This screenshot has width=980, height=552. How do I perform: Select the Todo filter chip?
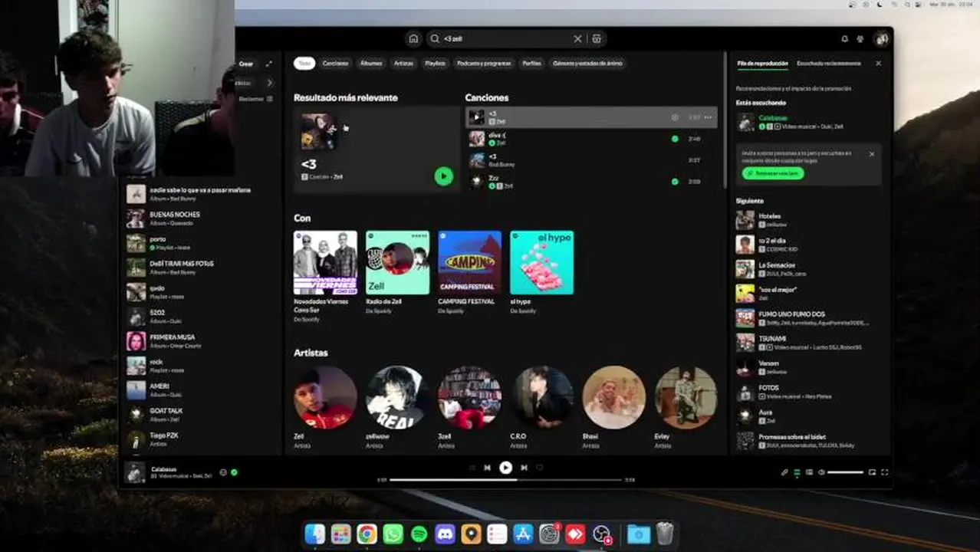click(x=304, y=64)
